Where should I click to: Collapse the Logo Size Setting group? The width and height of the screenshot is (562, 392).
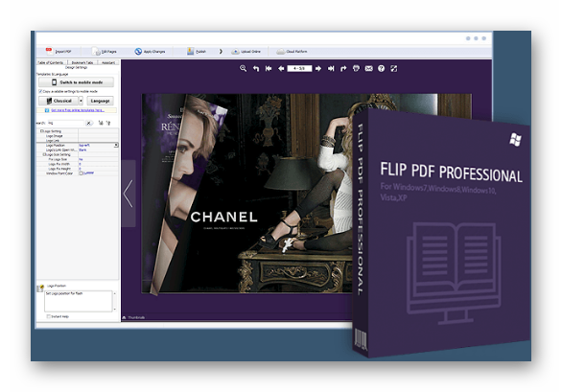[x=44, y=154]
